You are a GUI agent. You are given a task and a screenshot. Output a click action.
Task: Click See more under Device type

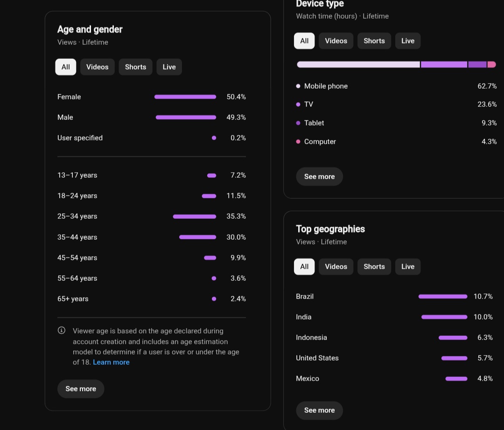click(320, 177)
